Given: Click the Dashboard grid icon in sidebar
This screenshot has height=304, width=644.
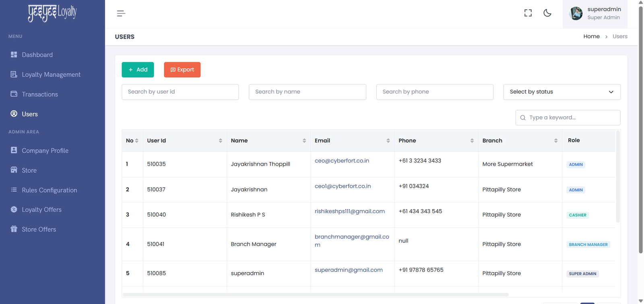Looking at the screenshot, I should pos(14,55).
